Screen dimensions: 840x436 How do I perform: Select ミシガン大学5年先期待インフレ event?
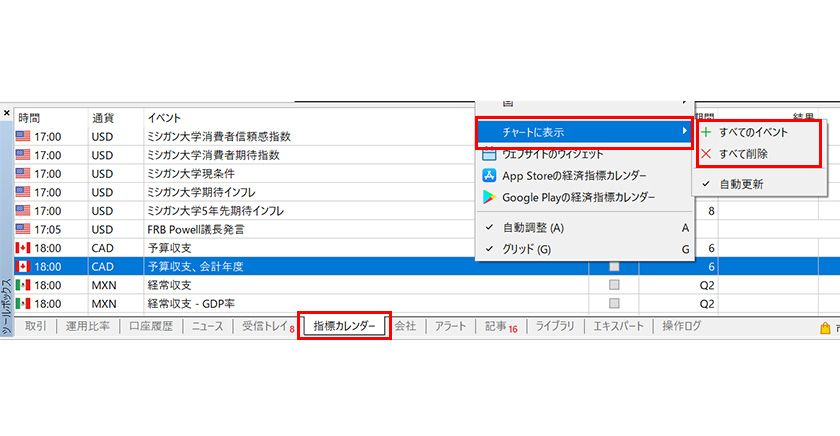click(215, 211)
